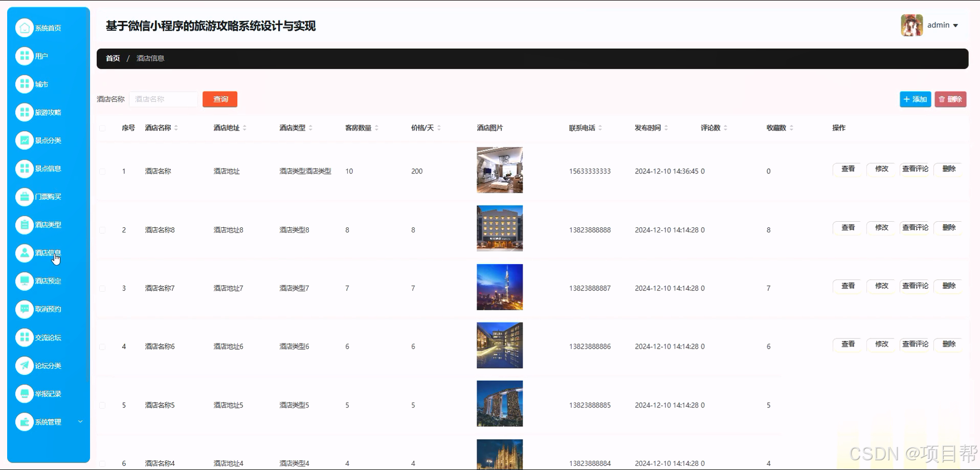The height and width of the screenshot is (470, 980).
Task: Open the 系统首页 home icon in sidebar
Action: [25, 28]
